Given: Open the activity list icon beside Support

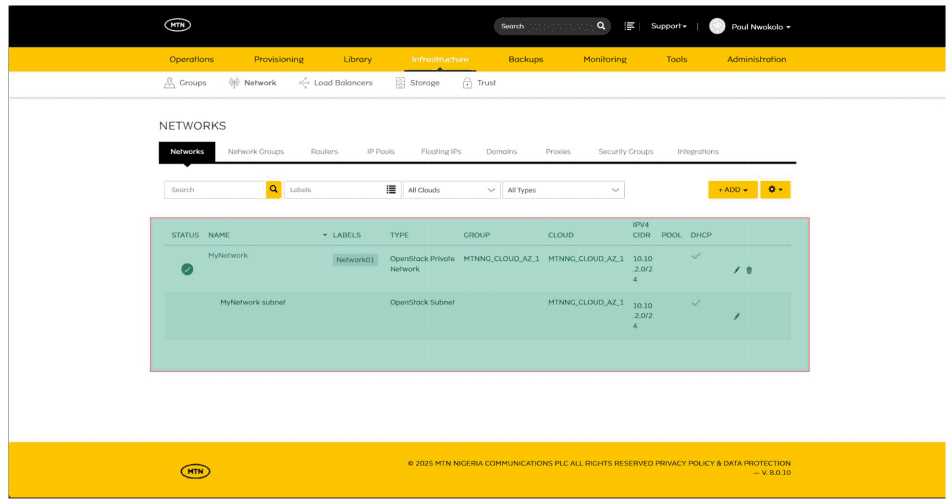Looking at the screenshot, I should [x=630, y=26].
